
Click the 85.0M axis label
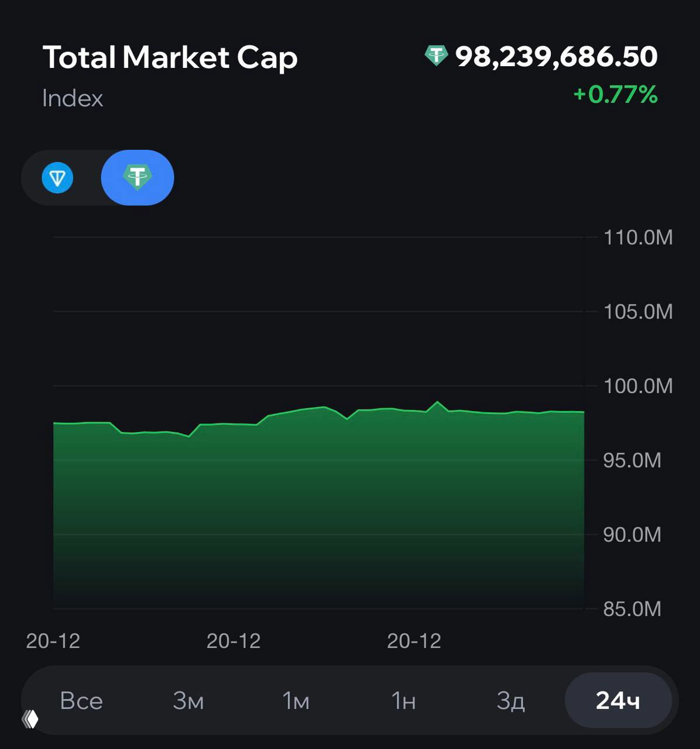pyautogui.click(x=632, y=609)
